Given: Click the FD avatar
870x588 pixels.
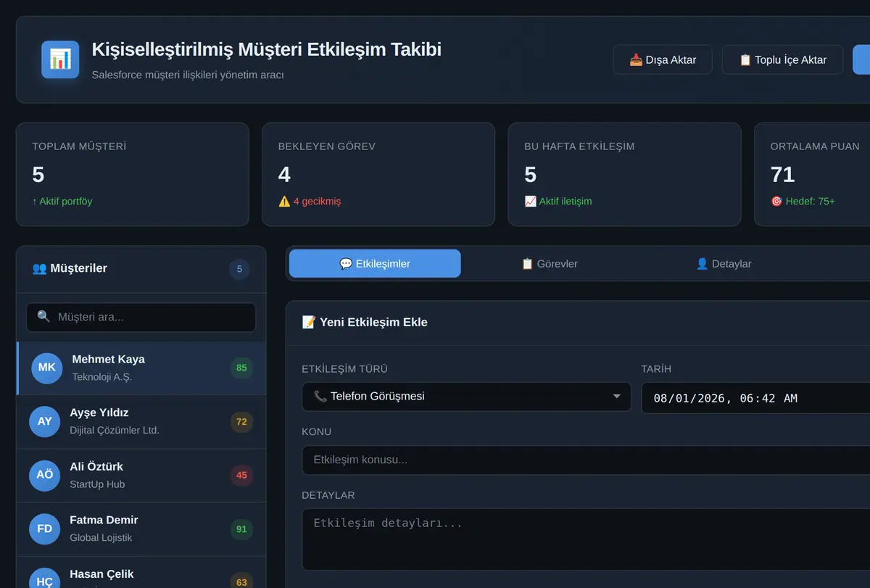Looking at the screenshot, I should pyautogui.click(x=45, y=529).
